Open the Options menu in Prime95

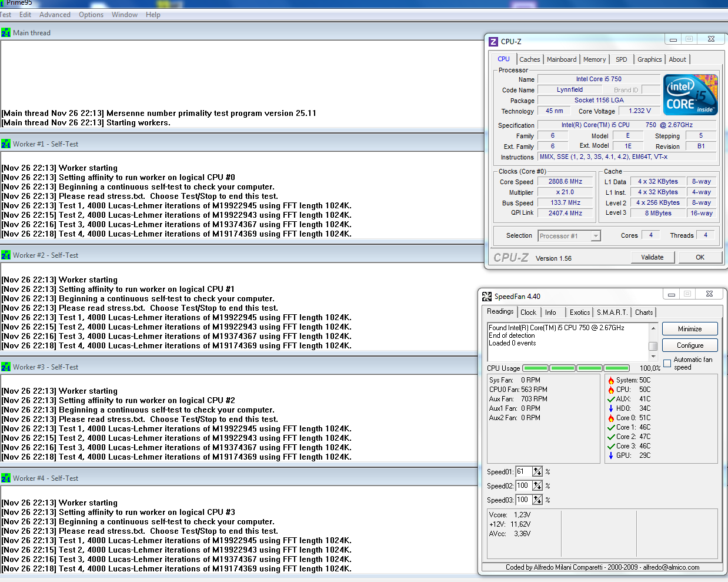pos(91,15)
